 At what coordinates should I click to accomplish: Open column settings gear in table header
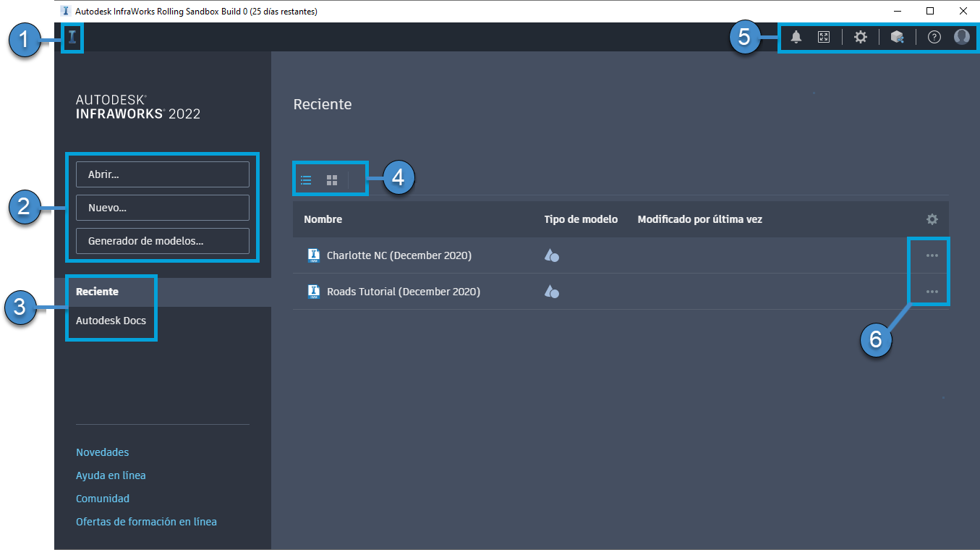tap(932, 219)
